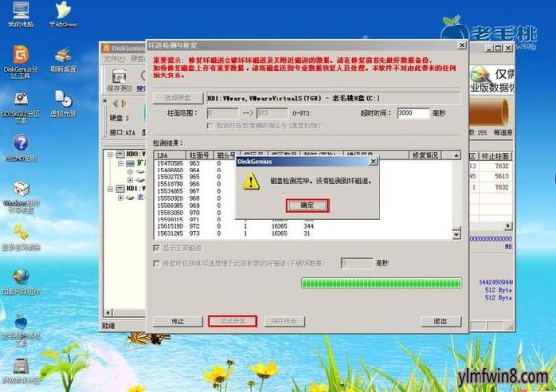
Task: Open the hard-drive desktop icon at the bottom
Action: (x=21, y=370)
